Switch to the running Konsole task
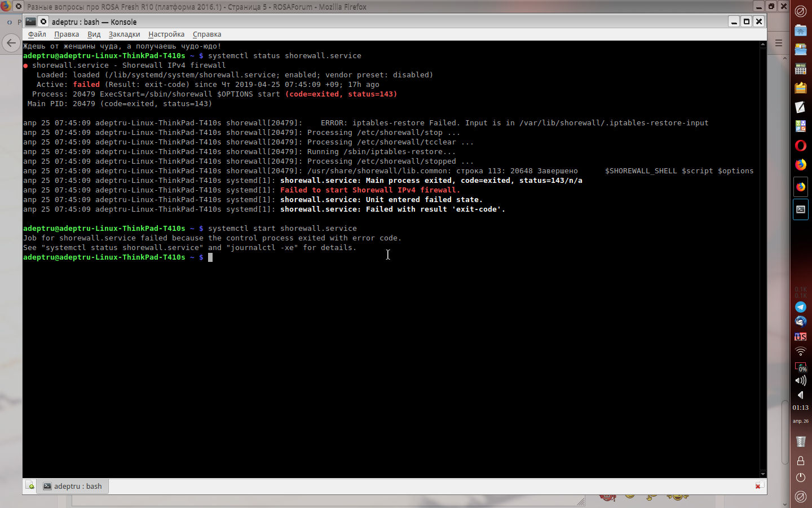The height and width of the screenshot is (508, 812). coord(800,209)
